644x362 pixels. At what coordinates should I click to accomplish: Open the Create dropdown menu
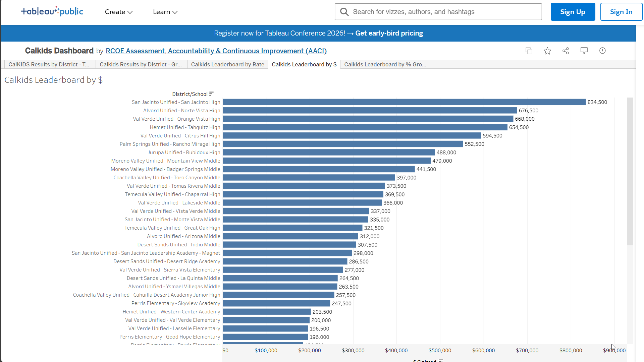[118, 12]
